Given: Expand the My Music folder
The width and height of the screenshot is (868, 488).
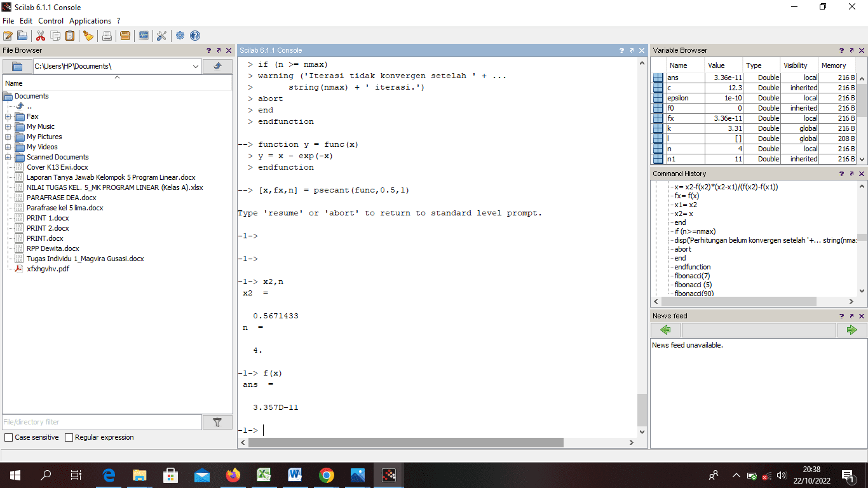Looking at the screenshot, I should 8,126.
